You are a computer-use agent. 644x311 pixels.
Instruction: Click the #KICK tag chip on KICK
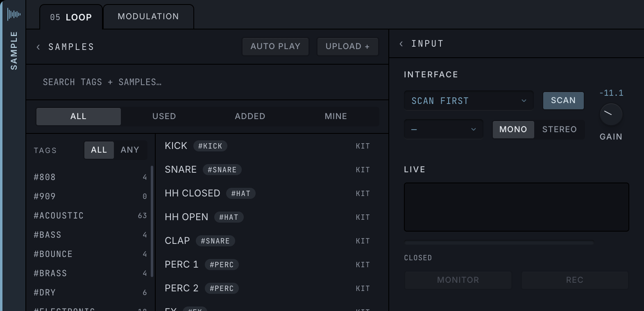210,146
